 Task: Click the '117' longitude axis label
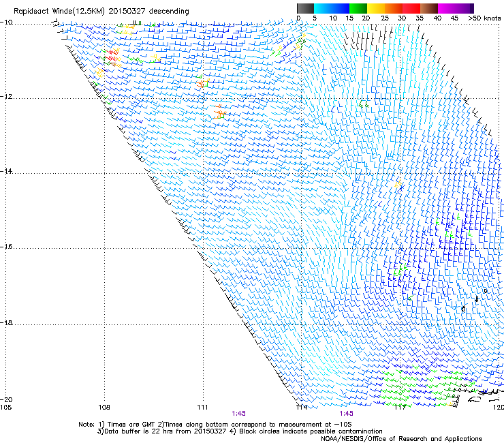point(400,408)
